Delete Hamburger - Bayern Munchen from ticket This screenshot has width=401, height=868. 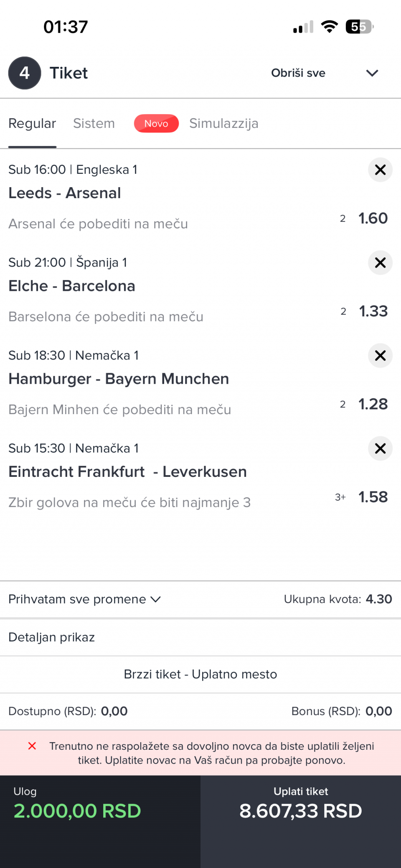380,356
